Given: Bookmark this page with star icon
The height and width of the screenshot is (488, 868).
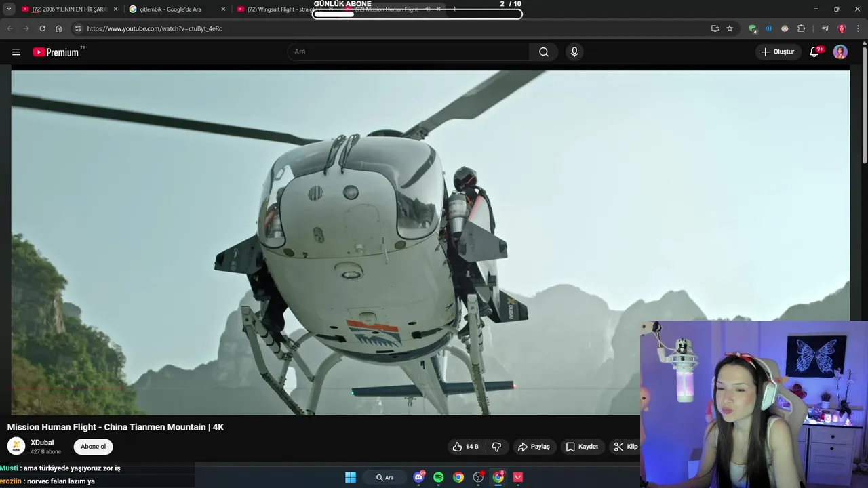Looking at the screenshot, I should tap(730, 28).
